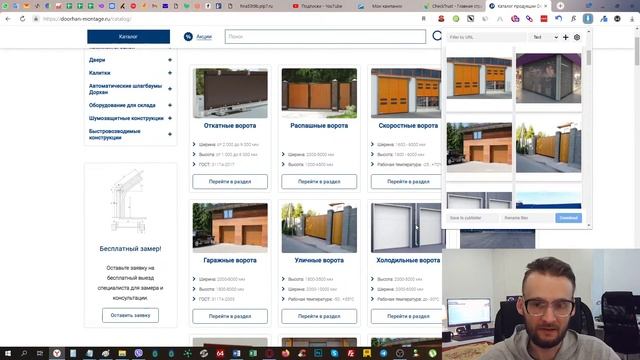Click the red square extension icon
Screen dimensions: 640x360
(x=544, y=19)
